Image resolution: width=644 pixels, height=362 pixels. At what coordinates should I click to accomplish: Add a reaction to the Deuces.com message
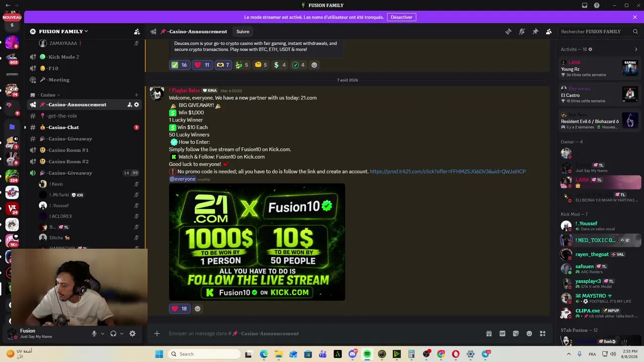314,65
